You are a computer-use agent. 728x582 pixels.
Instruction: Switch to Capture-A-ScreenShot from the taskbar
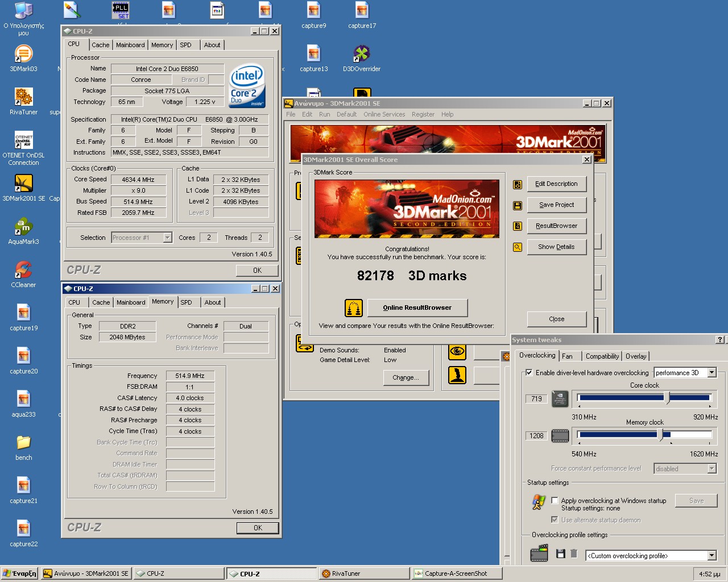(x=457, y=573)
